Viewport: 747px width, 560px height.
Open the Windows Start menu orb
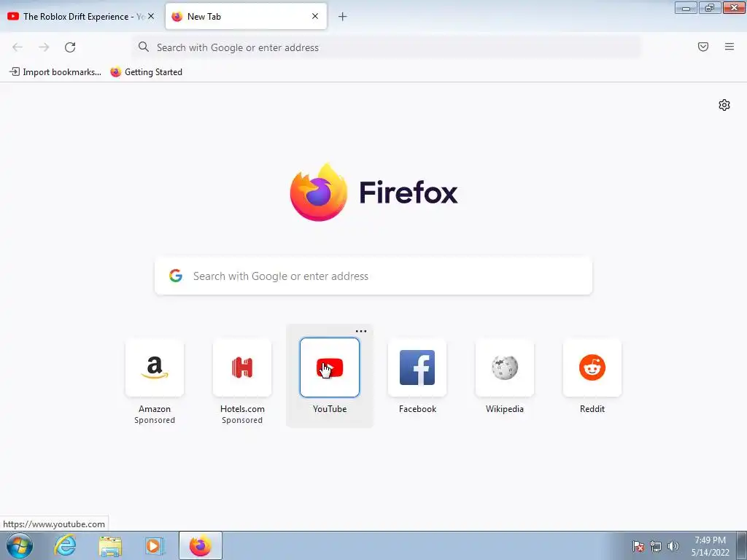click(x=20, y=545)
